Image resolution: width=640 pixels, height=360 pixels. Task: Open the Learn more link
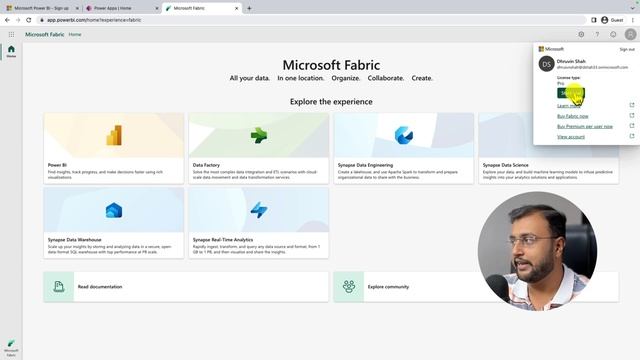[x=569, y=106]
